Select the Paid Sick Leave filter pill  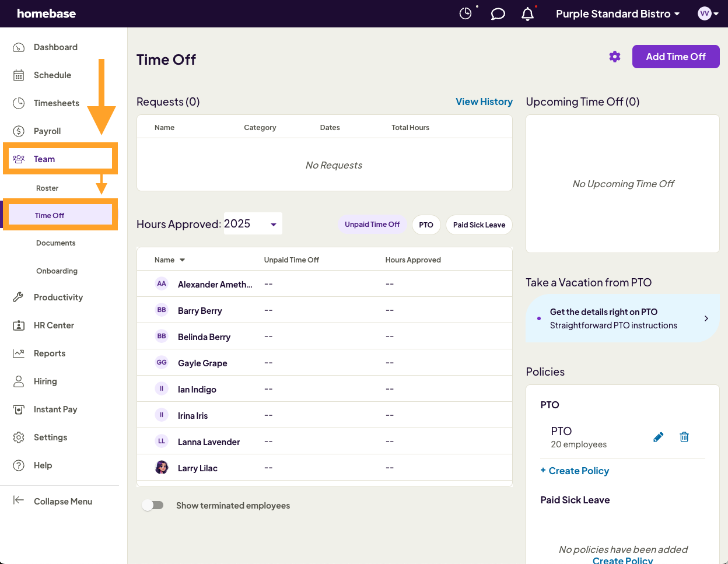tap(479, 225)
